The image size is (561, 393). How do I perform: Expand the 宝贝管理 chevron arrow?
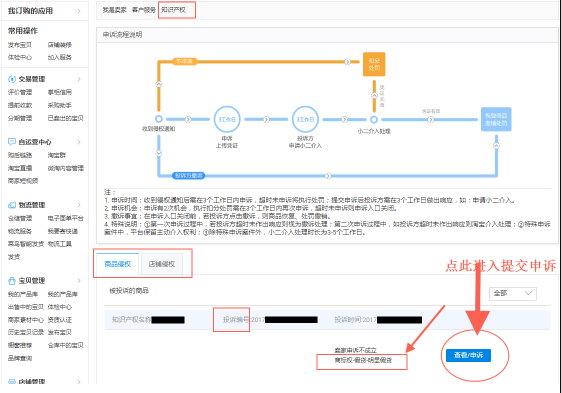79,281
